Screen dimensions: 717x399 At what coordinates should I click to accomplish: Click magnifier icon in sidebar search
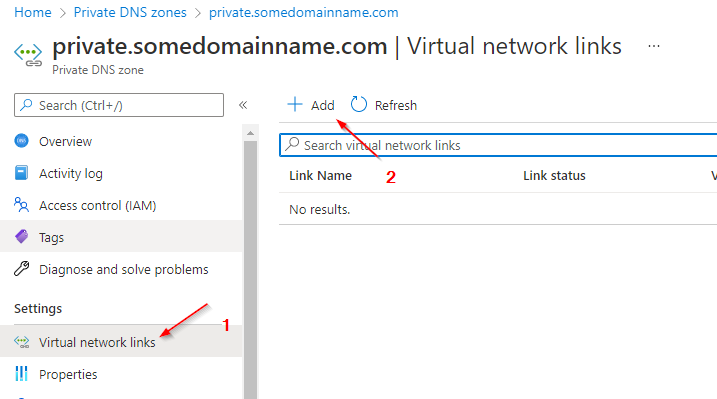pyautogui.click(x=27, y=105)
